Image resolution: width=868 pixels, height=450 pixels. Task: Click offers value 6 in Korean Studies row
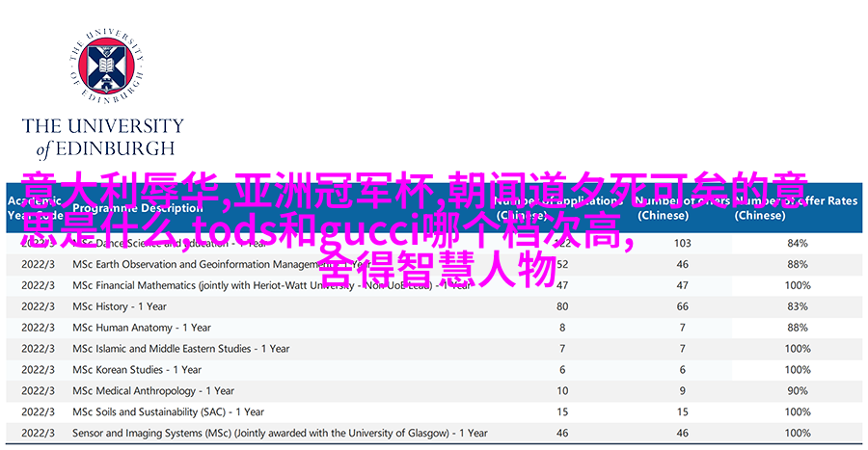[683, 370]
